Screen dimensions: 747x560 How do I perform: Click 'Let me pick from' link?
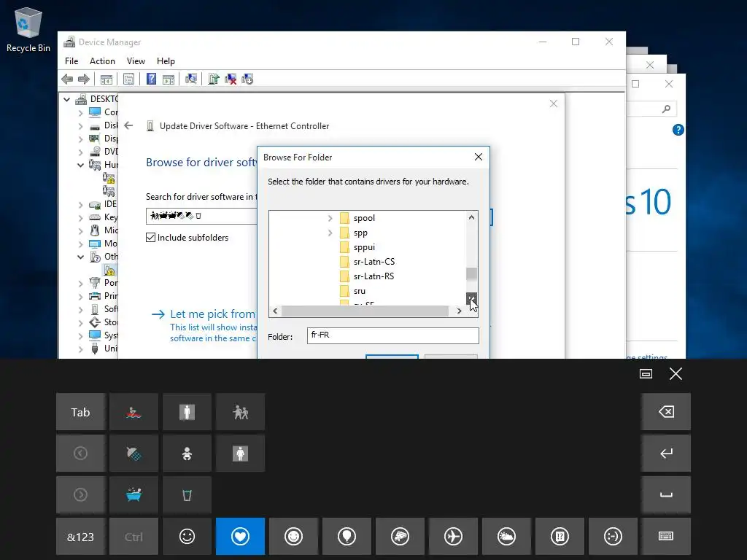pos(212,314)
